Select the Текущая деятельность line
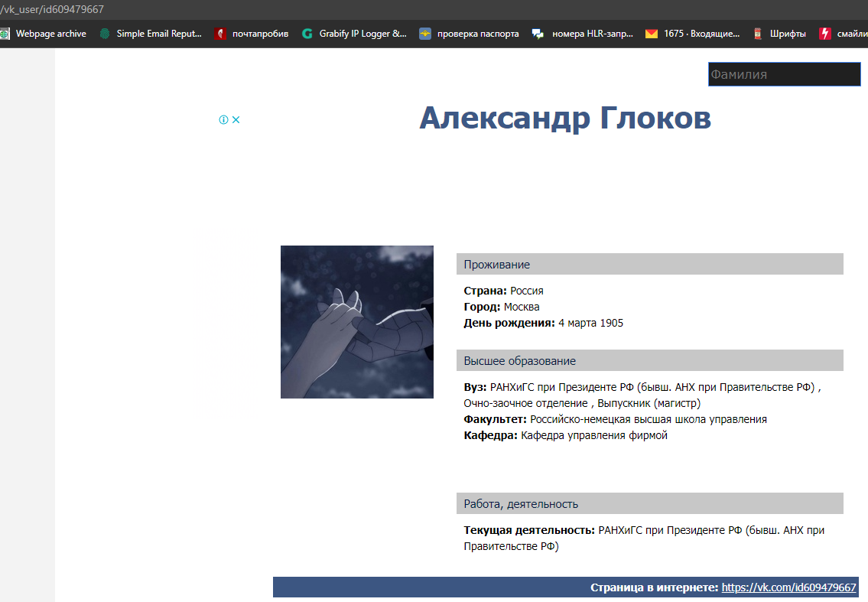Screen dimensions: 868x602 point(645,538)
